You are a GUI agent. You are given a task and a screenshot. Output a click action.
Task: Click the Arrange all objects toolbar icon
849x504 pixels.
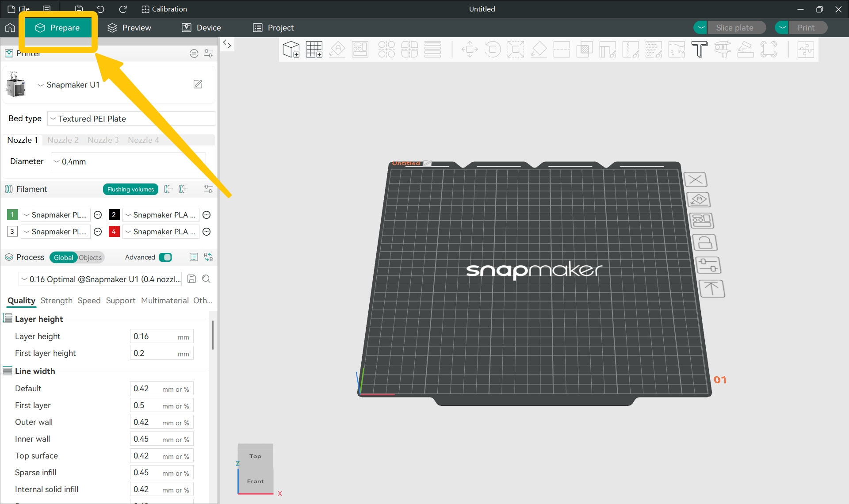[x=360, y=50]
